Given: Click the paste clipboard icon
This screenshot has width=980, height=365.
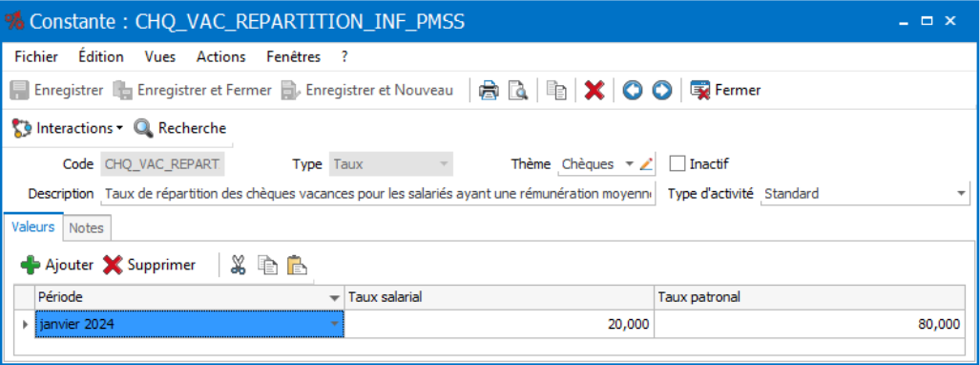Looking at the screenshot, I should pyautogui.click(x=297, y=265).
